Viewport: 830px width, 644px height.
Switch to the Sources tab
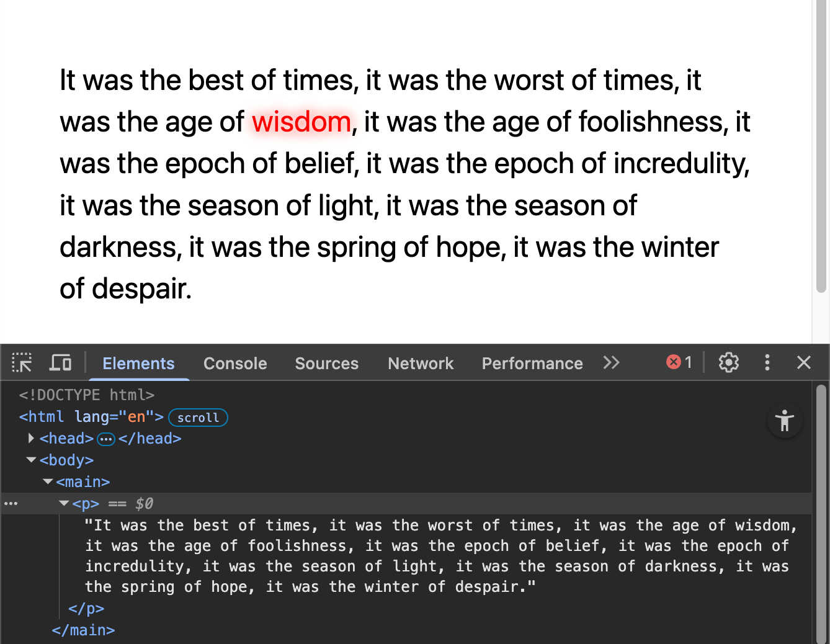point(326,364)
